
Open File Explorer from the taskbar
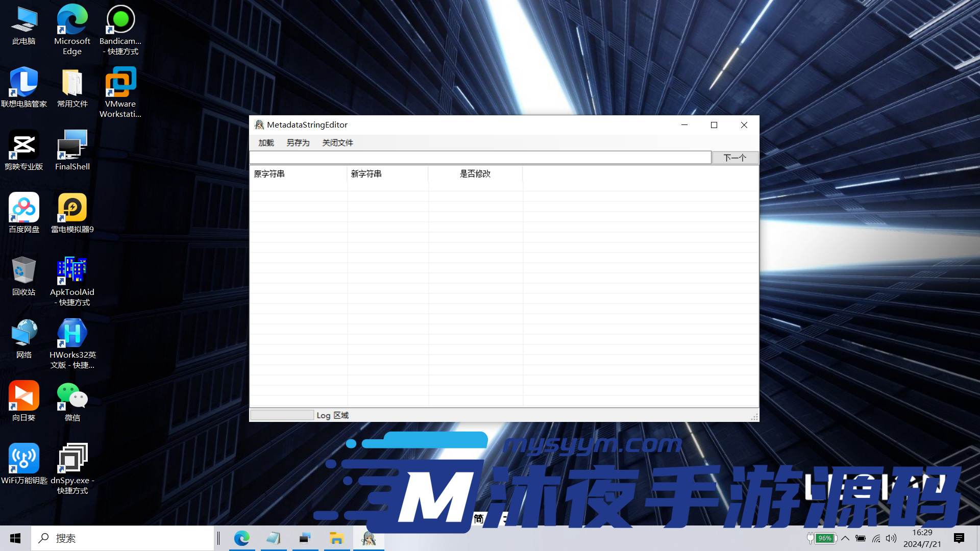(x=337, y=538)
